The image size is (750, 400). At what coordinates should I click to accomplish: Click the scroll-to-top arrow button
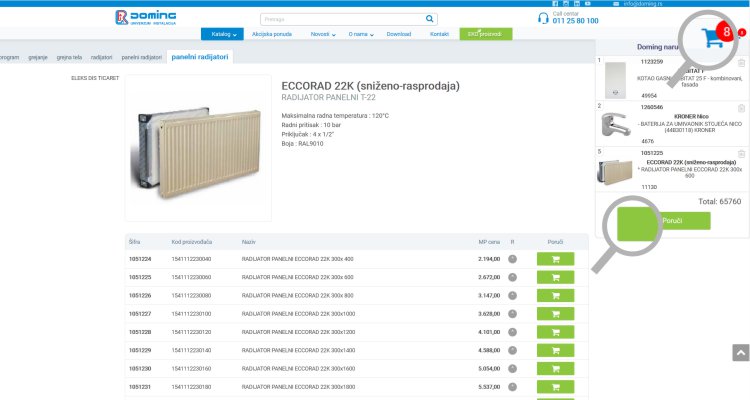click(741, 353)
